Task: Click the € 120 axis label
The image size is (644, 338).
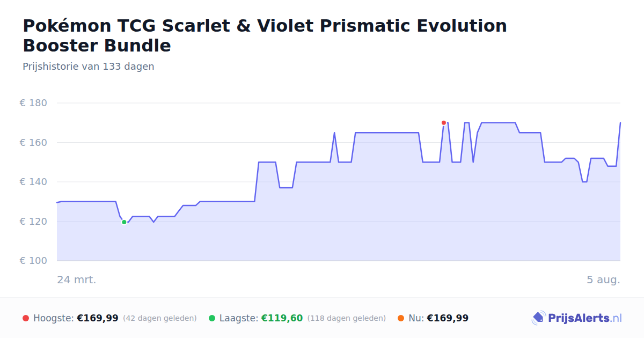Action: pos(34,222)
